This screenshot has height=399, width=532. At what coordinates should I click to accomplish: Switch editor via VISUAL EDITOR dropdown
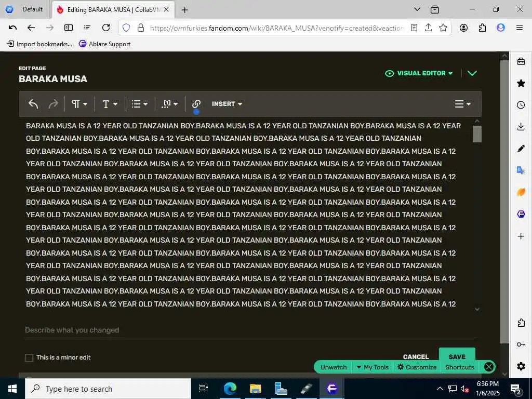[419, 73]
